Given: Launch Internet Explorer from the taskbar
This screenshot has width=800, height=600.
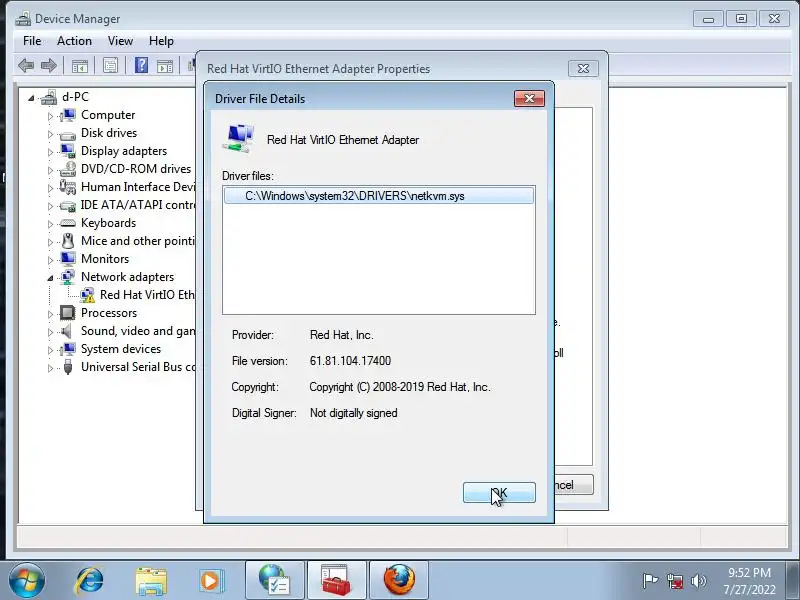Looking at the screenshot, I should (x=89, y=580).
